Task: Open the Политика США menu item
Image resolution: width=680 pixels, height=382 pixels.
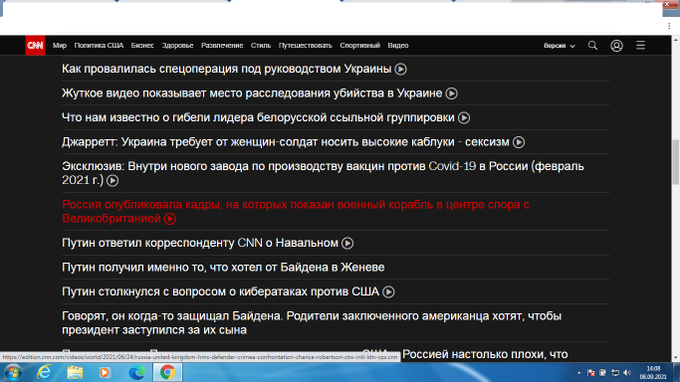Action: [99, 46]
